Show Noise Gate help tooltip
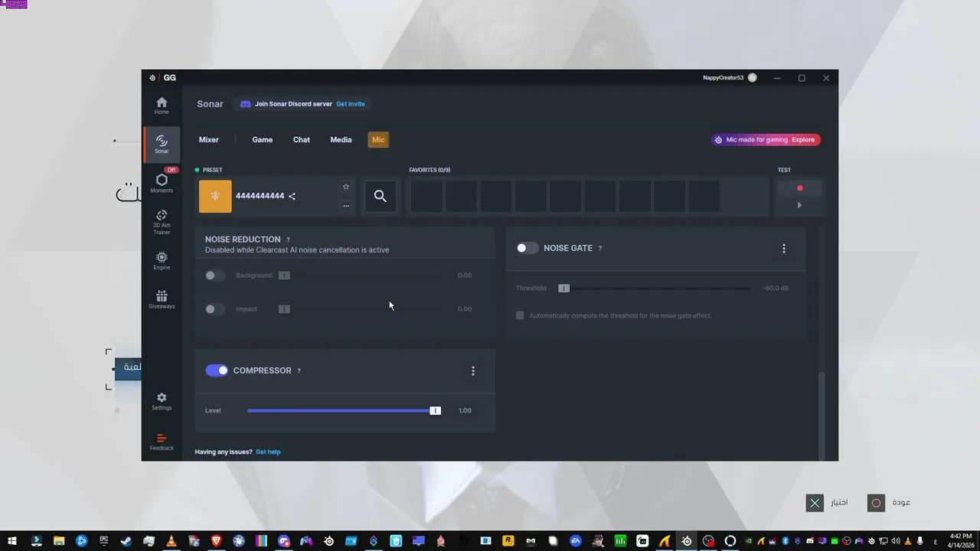This screenshot has width=980, height=551. 600,248
